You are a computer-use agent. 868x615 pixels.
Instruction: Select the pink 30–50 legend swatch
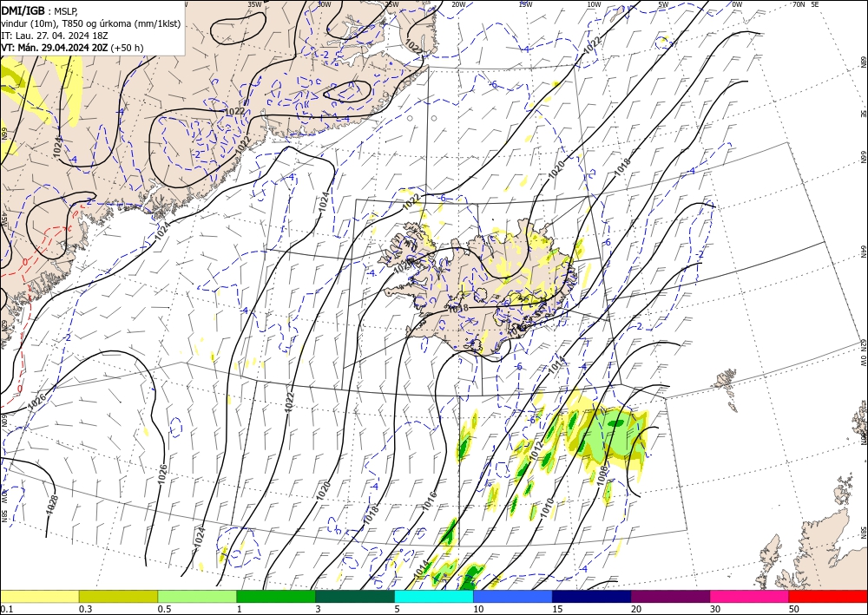(750, 596)
